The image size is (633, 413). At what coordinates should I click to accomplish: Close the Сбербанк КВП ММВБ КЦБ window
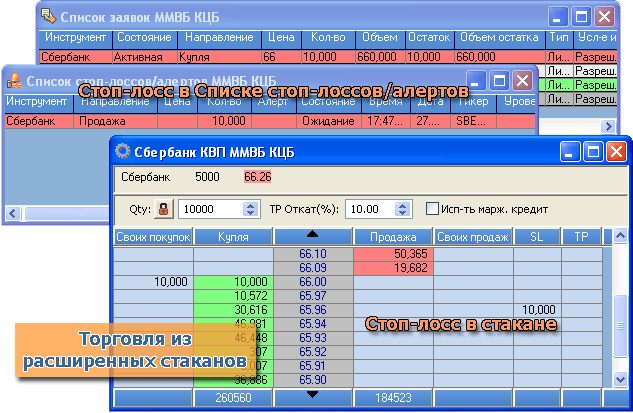click(616, 152)
